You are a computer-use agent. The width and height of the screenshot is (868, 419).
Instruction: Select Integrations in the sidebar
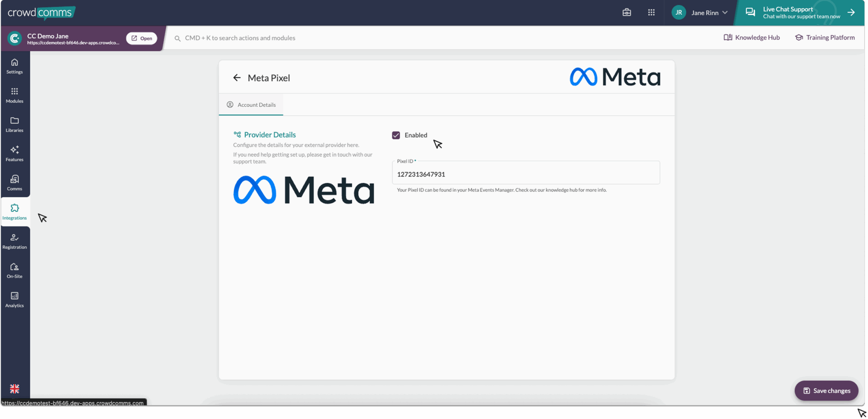coord(14,212)
